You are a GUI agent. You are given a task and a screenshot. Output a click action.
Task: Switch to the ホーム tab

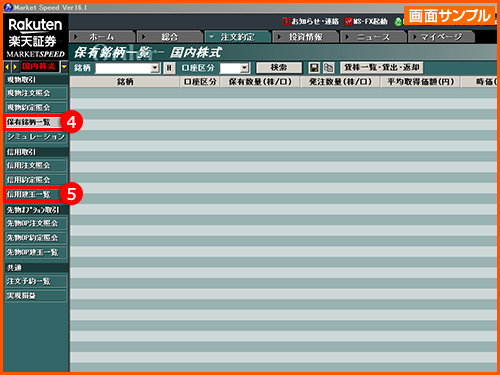[x=102, y=37]
